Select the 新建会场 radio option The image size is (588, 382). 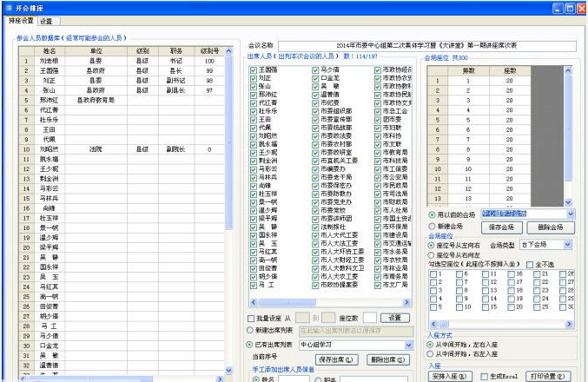click(x=432, y=227)
